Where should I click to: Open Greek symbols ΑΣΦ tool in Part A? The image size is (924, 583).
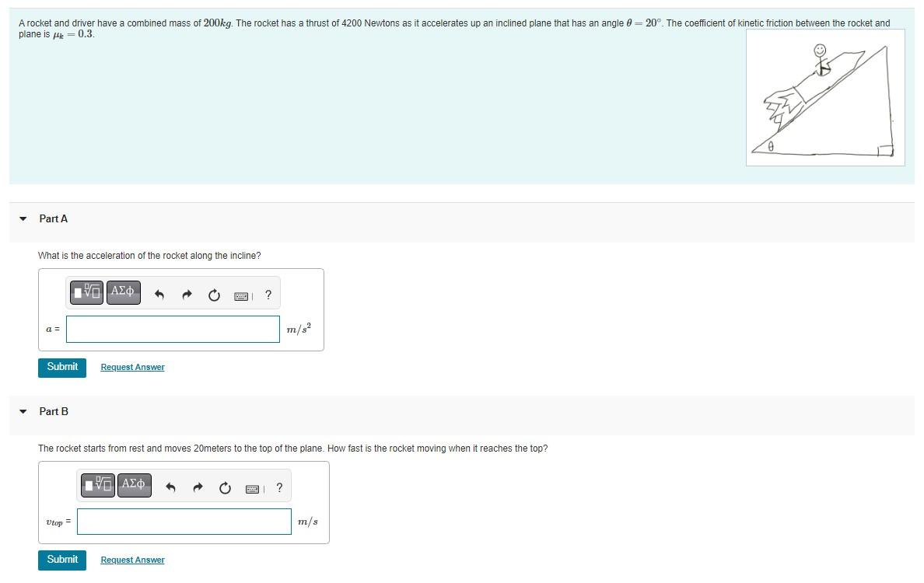(123, 293)
